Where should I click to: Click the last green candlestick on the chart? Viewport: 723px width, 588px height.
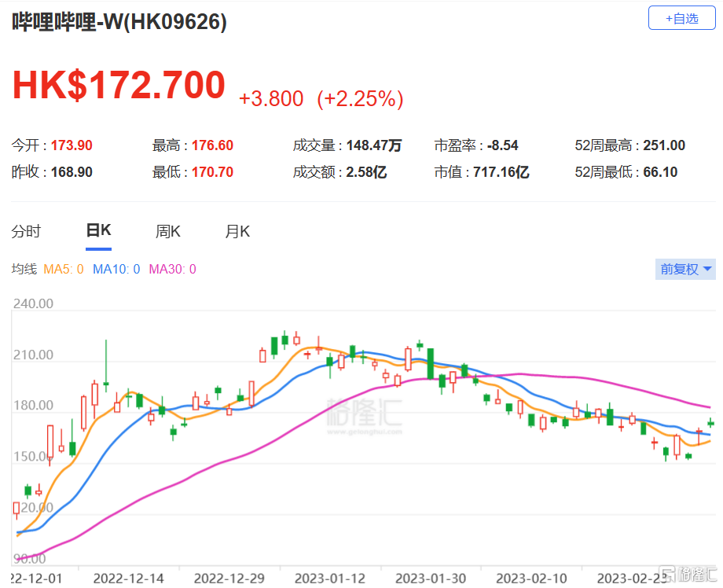pos(710,423)
